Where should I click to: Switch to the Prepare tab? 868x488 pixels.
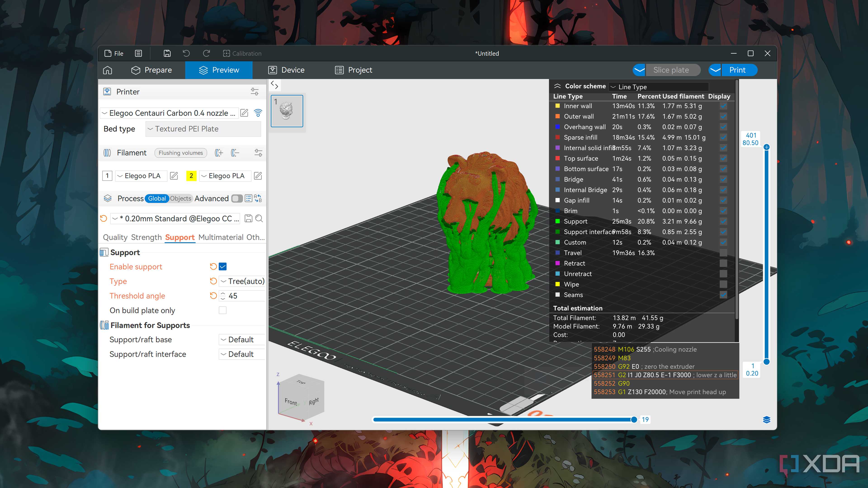click(x=152, y=70)
